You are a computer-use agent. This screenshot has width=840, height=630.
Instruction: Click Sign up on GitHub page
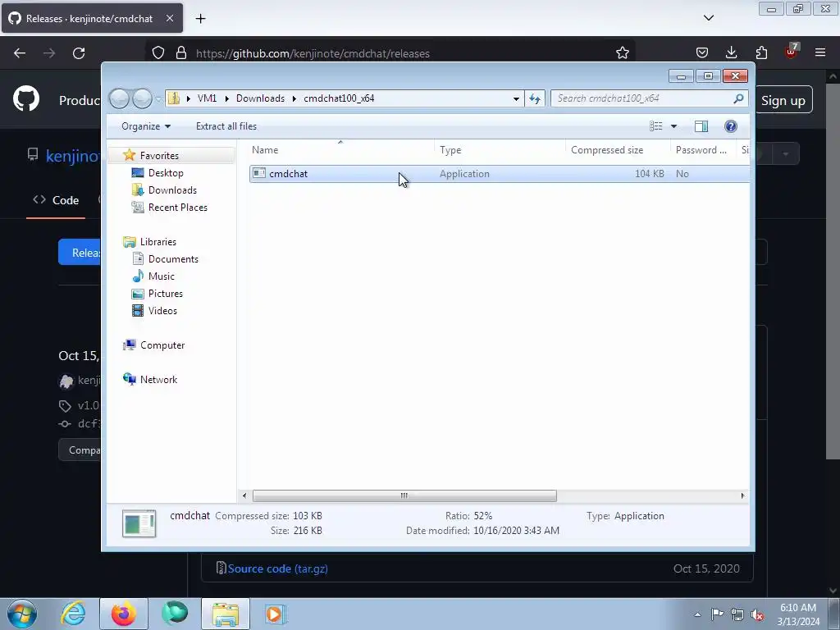783,101
